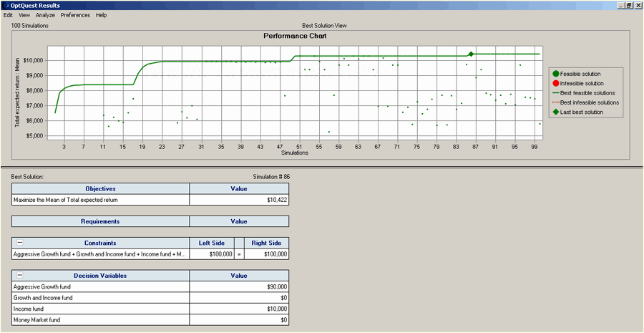Collapse the Decision Variables table section
The image size is (644, 333).
[x=19, y=276]
